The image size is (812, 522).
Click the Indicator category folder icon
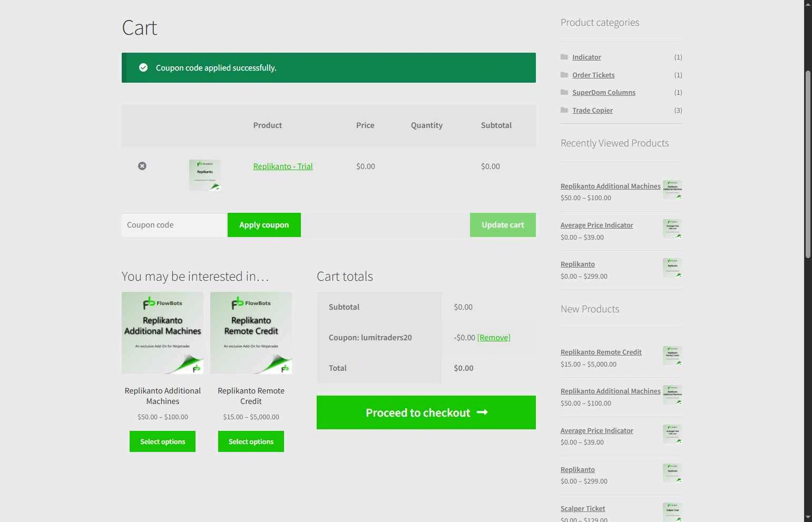point(564,57)
